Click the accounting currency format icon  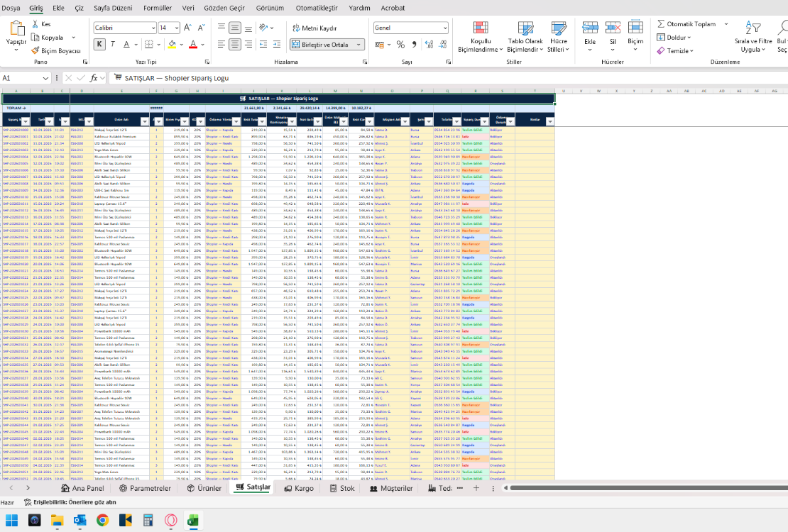[x=380, y=44]
